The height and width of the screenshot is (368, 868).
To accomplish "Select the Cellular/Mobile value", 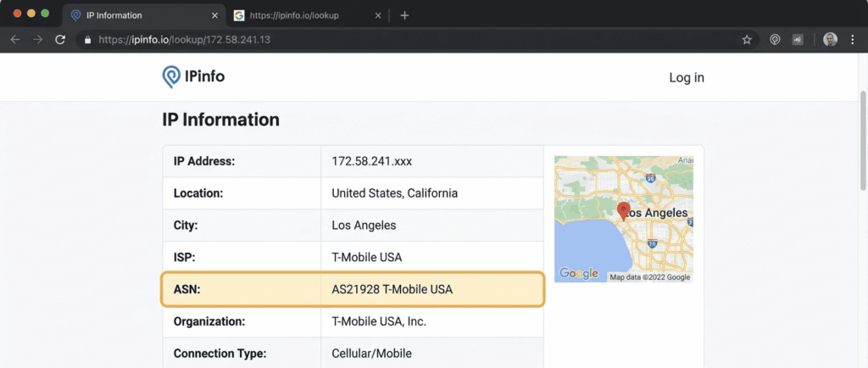I will click(371, 354).
